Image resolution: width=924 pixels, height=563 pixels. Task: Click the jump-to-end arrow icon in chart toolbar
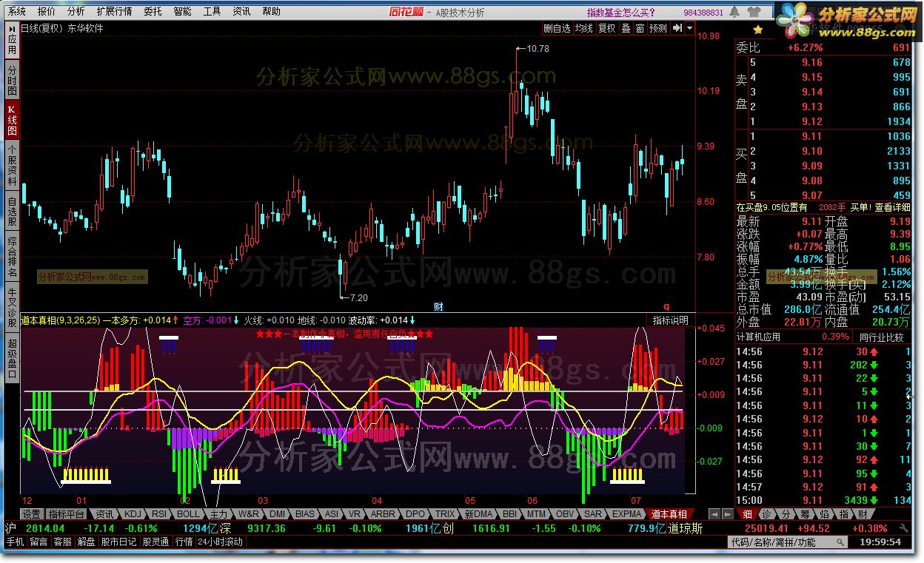coord(677,28)
